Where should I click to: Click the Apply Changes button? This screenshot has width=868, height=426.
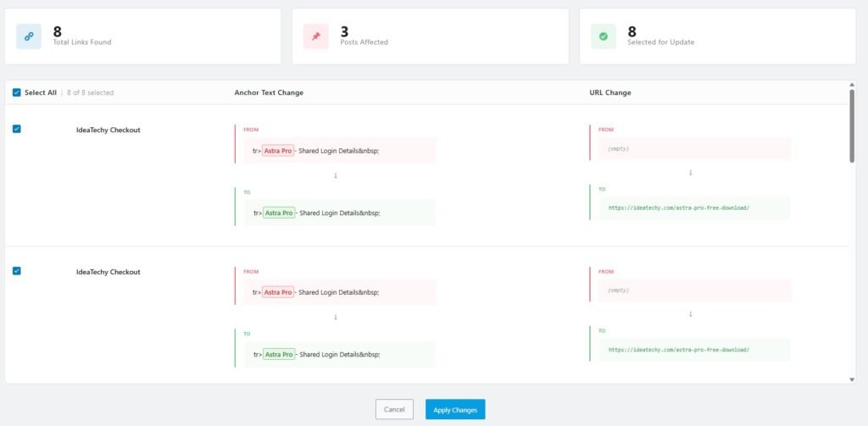click(x=455, y=409)
